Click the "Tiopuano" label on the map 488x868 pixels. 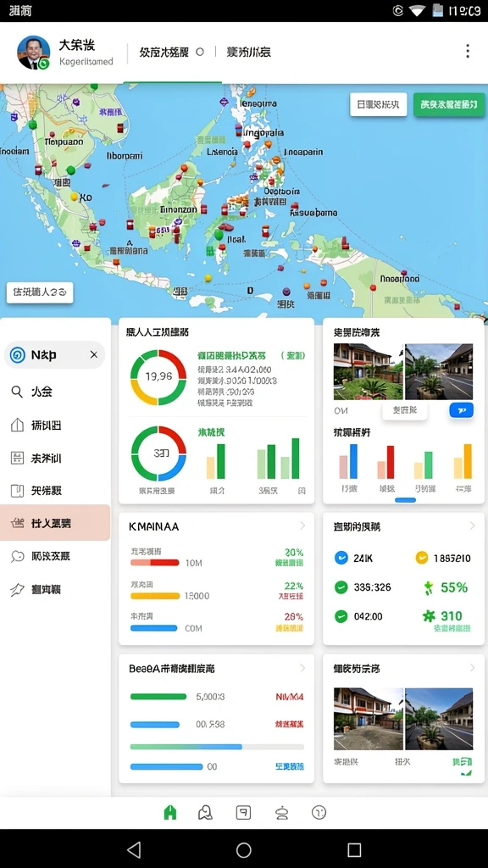[64, 142]
